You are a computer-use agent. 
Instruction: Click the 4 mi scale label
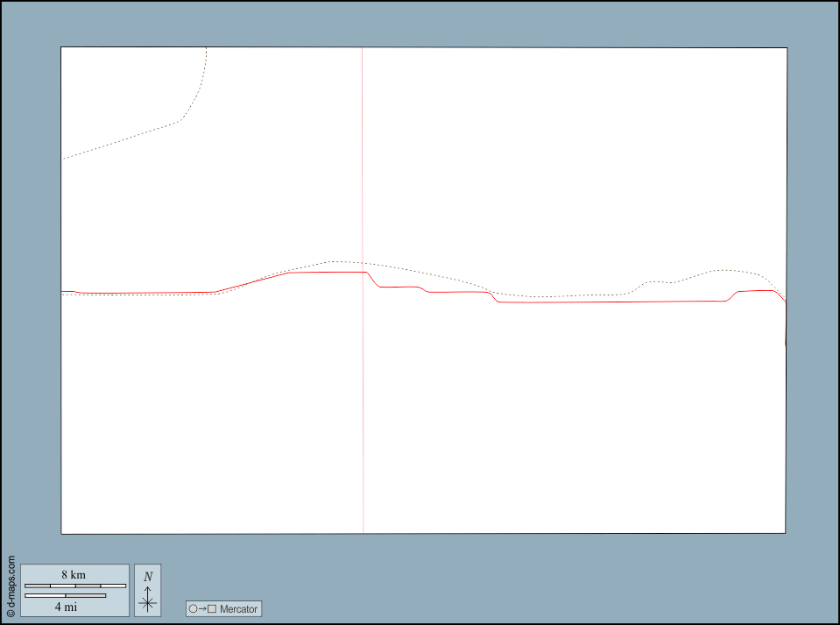pos(65,607)
